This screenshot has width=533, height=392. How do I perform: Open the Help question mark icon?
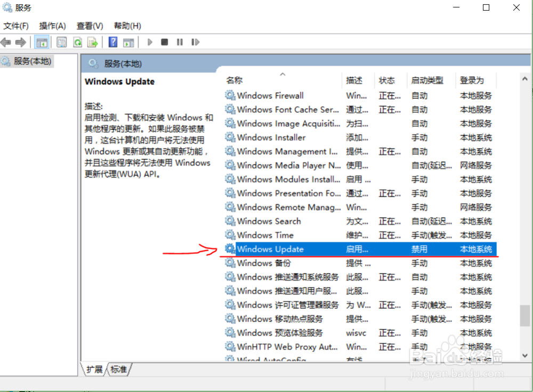coord(113,42)
